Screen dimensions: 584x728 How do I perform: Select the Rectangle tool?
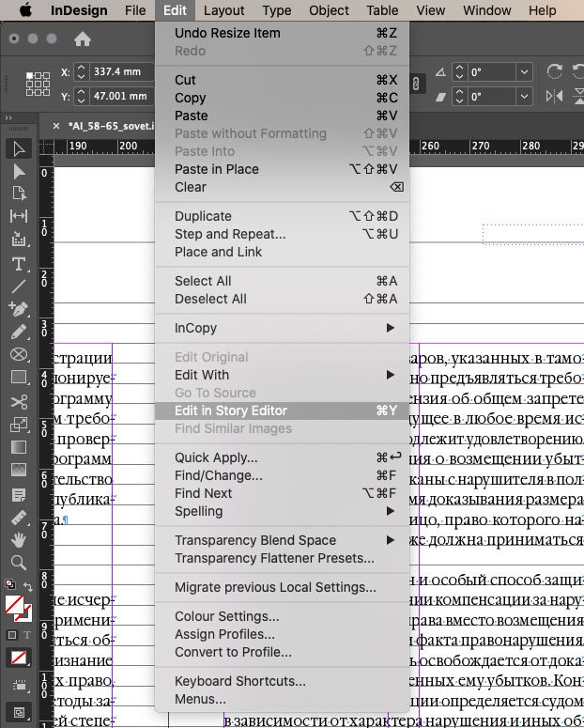[19, 377]
